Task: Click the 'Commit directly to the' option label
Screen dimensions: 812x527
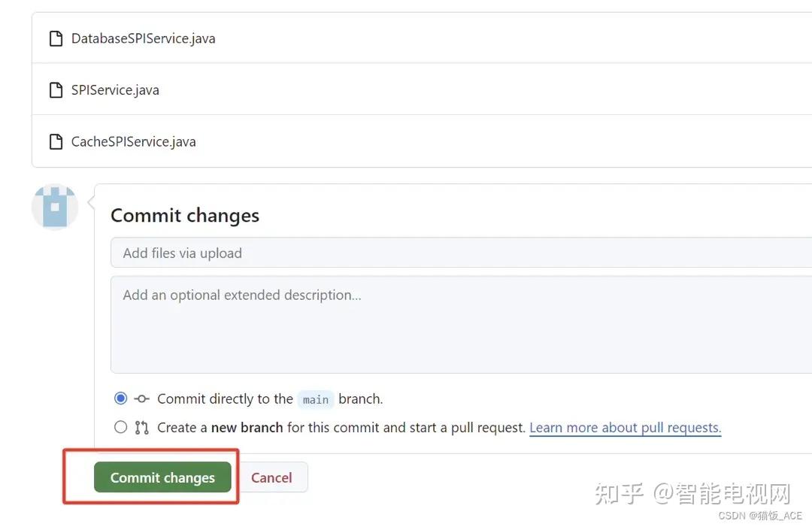Action: 225,399
